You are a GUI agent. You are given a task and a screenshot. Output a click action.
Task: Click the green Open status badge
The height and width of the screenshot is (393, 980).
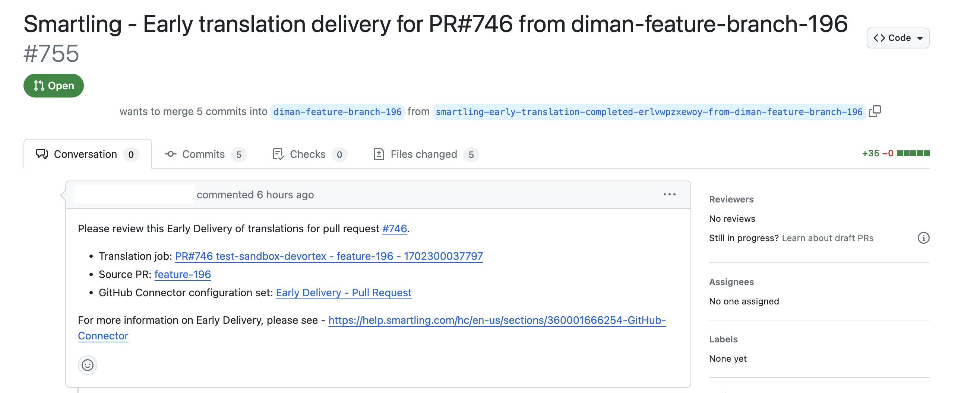tap(53, 86)
